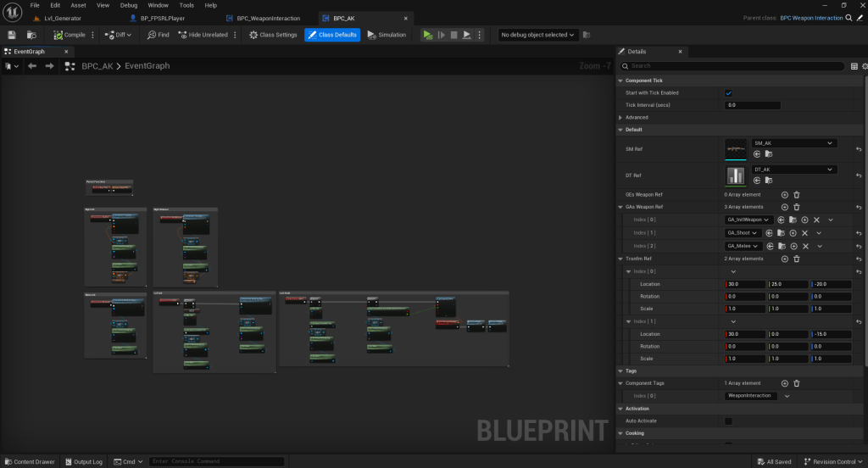Open Class Settings
Viewport: 868px width, 468px height.
tap(273, 35)
